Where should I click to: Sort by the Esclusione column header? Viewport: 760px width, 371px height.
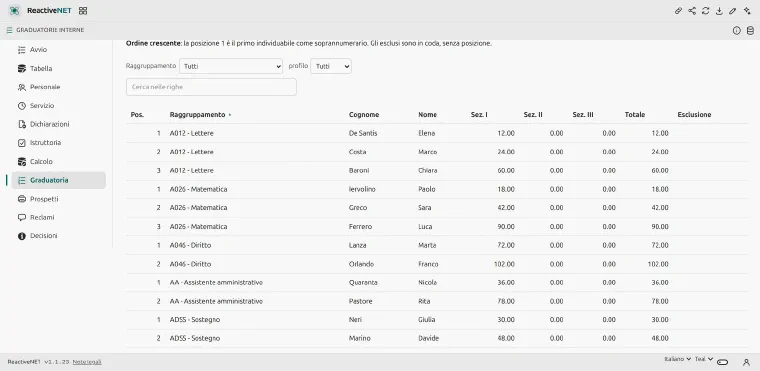[694, 115]
